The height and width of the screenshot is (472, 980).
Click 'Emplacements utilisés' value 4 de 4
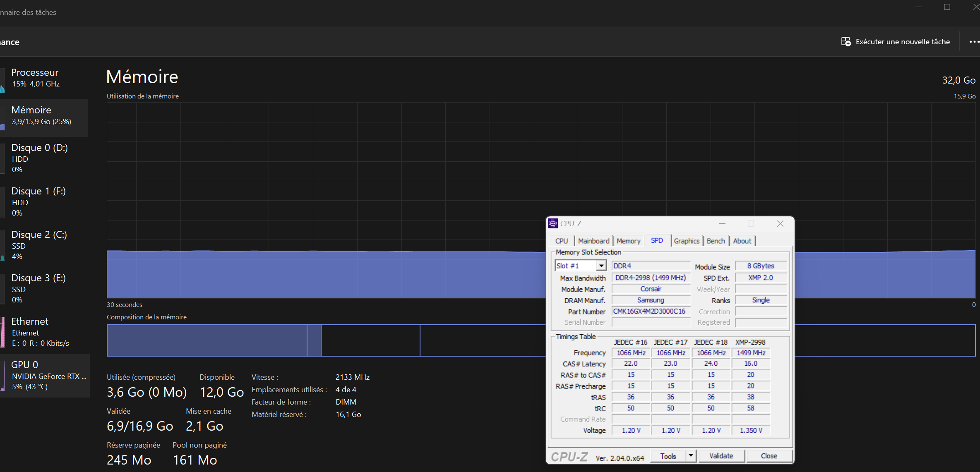pyautogui.click(x=346, y=389)
